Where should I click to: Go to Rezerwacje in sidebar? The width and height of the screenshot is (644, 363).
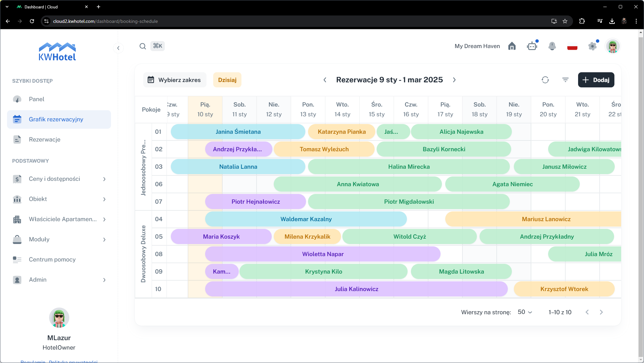coord(45,139)
